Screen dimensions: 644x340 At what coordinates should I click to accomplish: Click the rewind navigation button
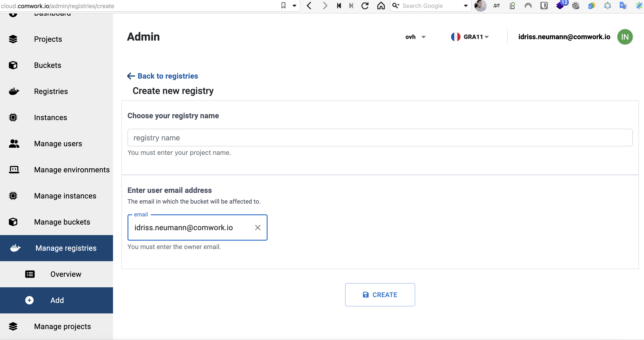339,6
